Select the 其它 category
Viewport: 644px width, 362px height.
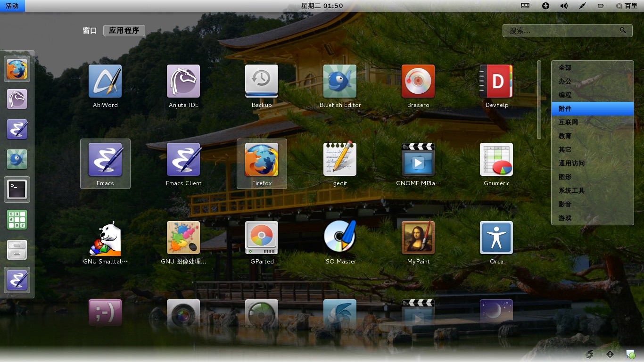pyautogui.click(x=593, y=149)
